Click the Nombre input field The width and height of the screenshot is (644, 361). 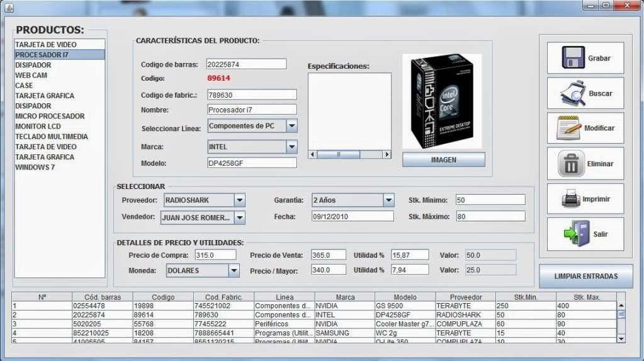click(x=252, y=110)
